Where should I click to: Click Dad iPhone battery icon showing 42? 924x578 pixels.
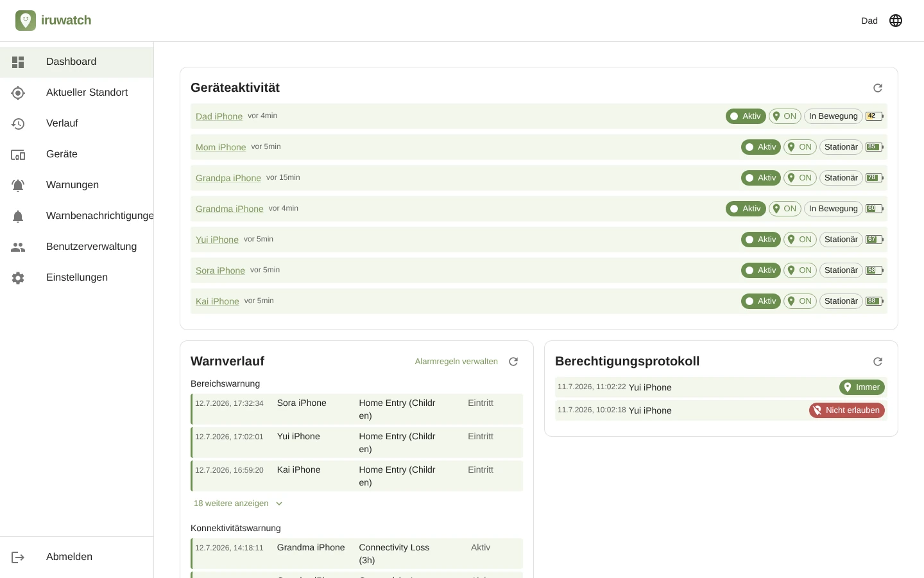875,116
